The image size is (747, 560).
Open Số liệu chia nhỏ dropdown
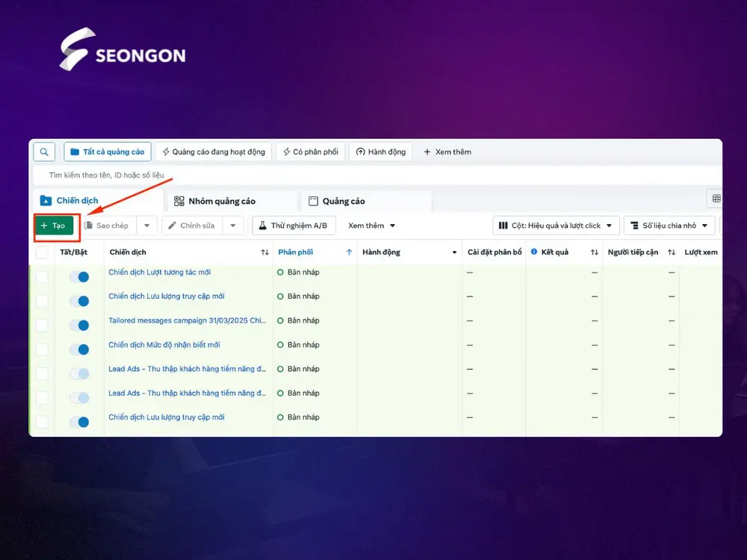669,225
